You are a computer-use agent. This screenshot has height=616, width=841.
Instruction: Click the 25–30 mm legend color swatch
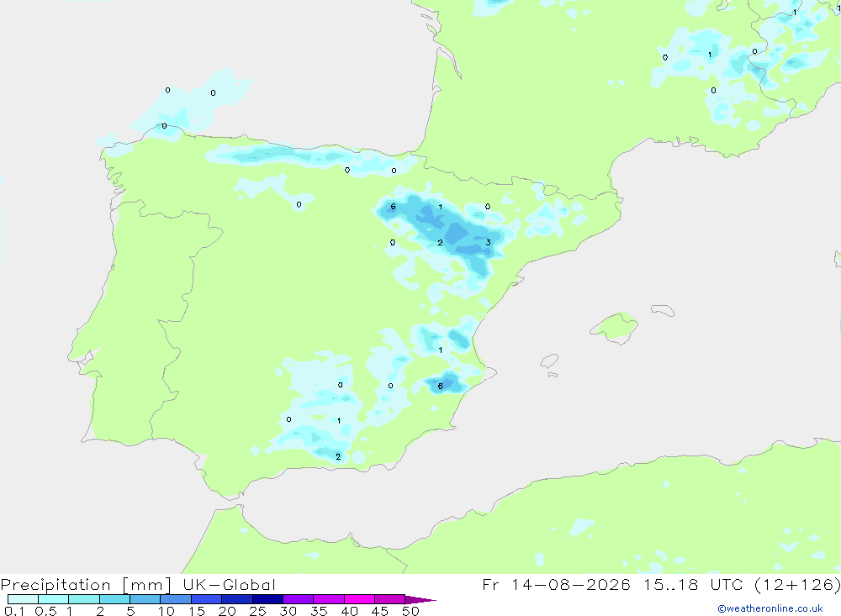click(267, 599)
